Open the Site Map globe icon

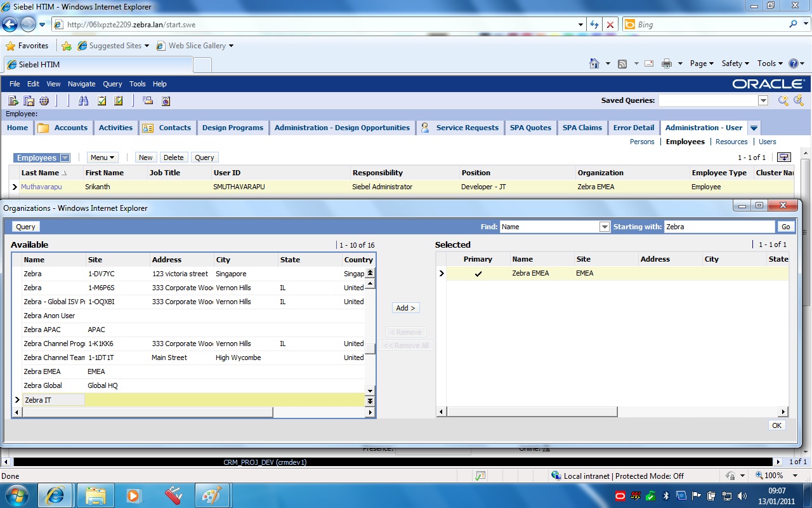click(x=43, y=100)
